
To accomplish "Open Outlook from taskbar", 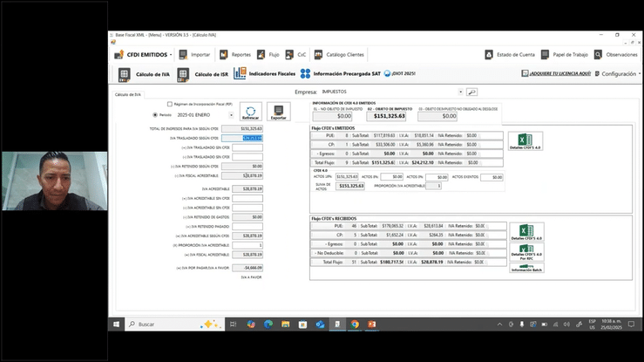I will click(320, 324).
